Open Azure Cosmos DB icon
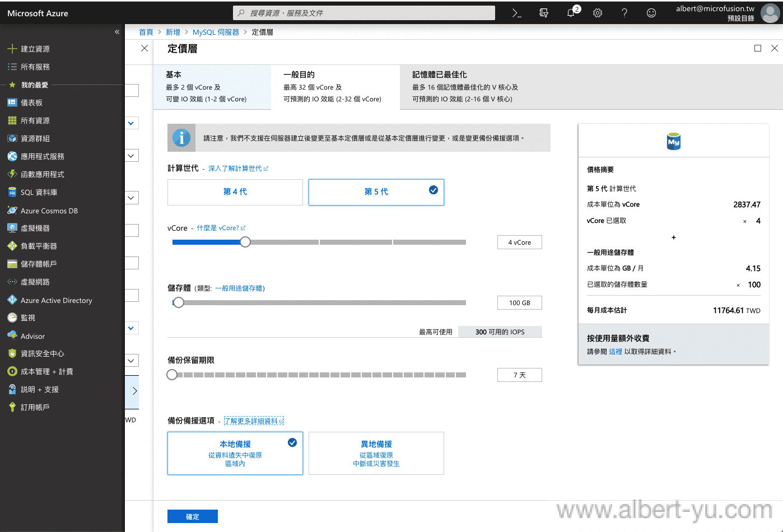 [12, 211]
